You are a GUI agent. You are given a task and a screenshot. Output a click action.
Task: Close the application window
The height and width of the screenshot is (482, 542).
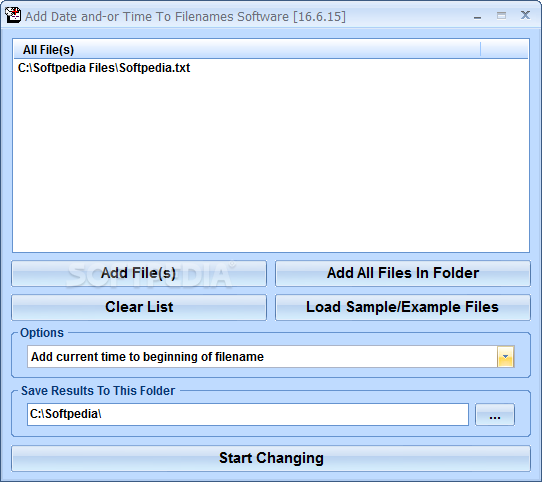525,15
